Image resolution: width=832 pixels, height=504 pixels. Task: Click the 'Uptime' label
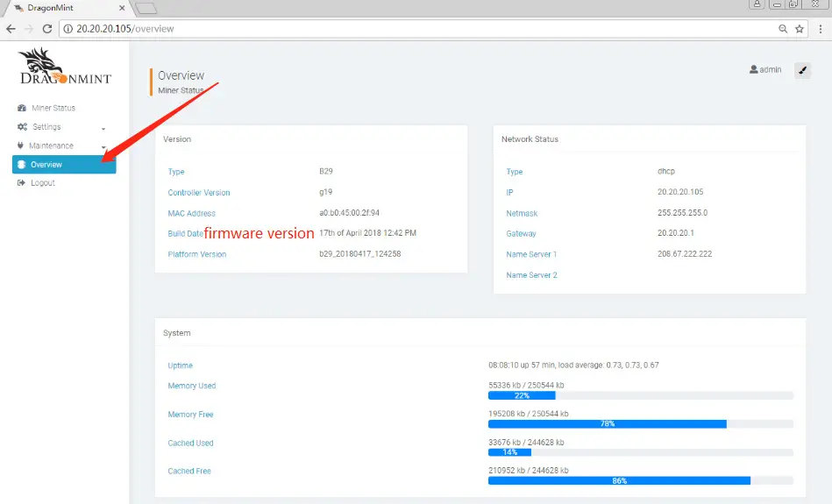pos(180,366)
